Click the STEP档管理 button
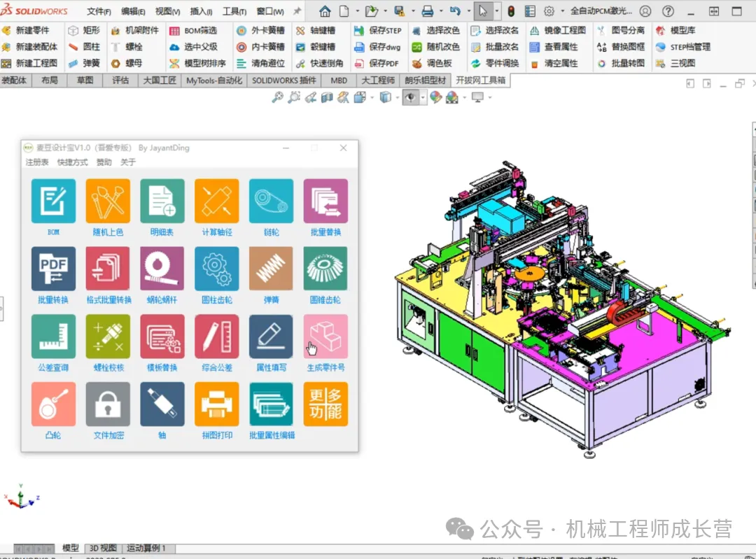Image resolution: width=756 pixels, height=559 pixels. click(x=684, y=48)
